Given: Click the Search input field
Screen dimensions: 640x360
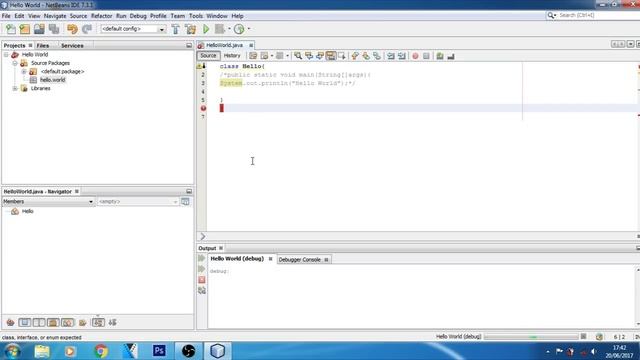Looking at the screenshot, I should 598,15.
